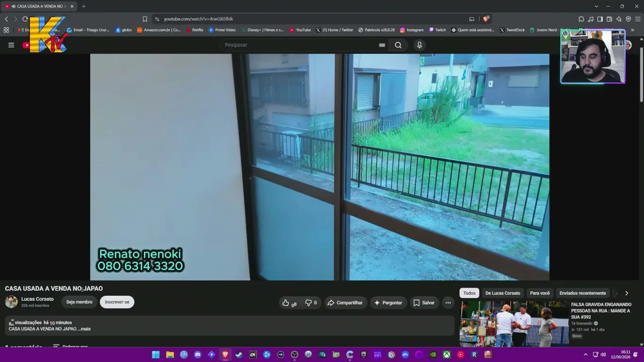This screenshot has height=362, width=644.
Task: Open the browser tab search dropdown
Action: [x=596, y=7]
